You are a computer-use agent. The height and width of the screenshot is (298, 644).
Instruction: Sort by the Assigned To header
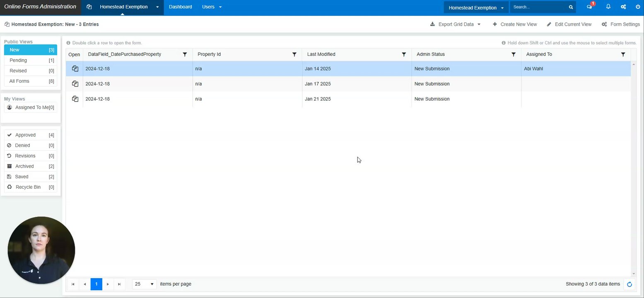coord(539,54)
